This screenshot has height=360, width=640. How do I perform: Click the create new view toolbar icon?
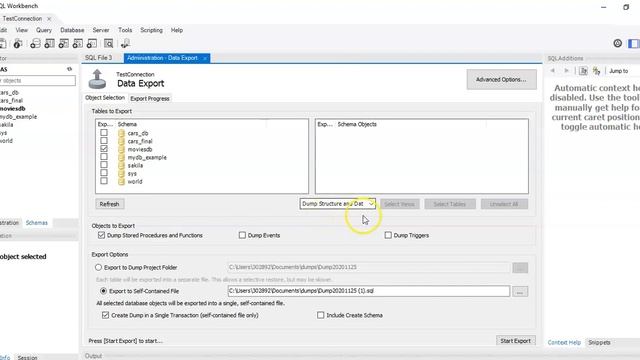[x=63, y=44]
